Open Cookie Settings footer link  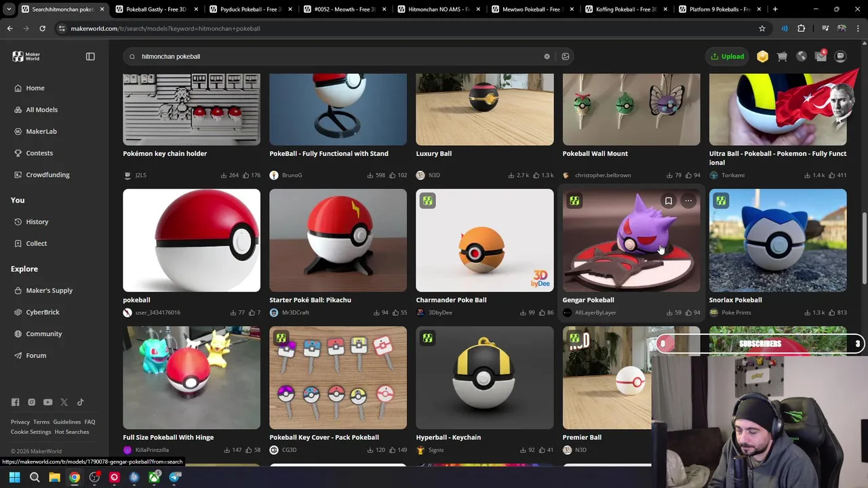[31, 432]
